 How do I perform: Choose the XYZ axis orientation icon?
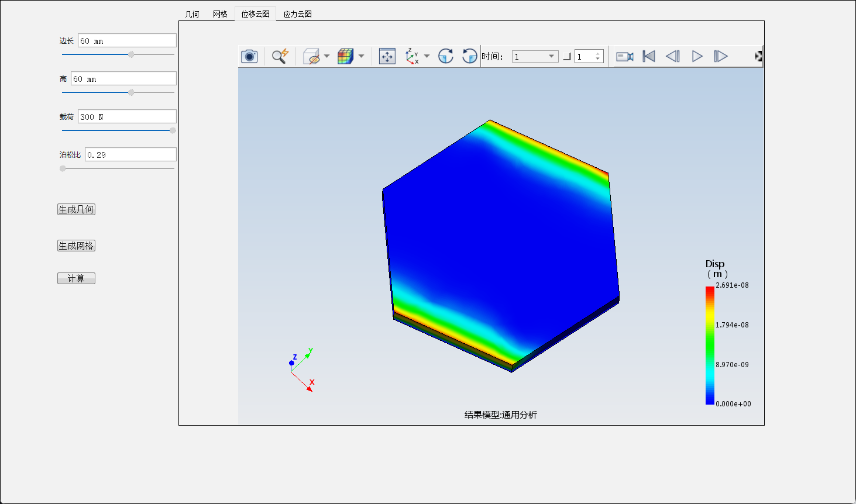point(412,56)
